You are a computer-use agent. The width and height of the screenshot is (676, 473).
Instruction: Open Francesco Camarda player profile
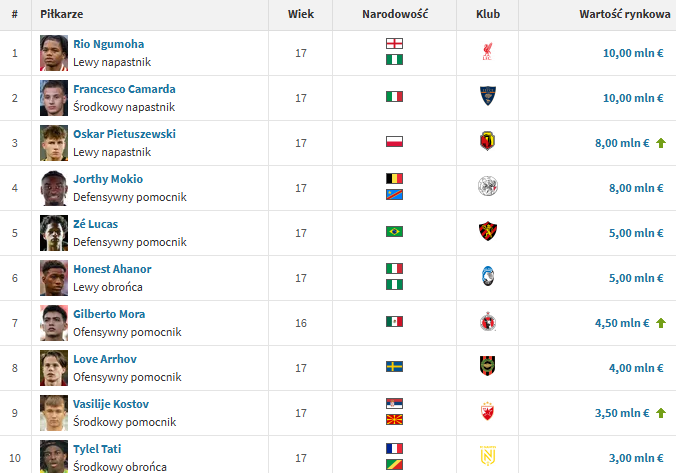(124, 89)
